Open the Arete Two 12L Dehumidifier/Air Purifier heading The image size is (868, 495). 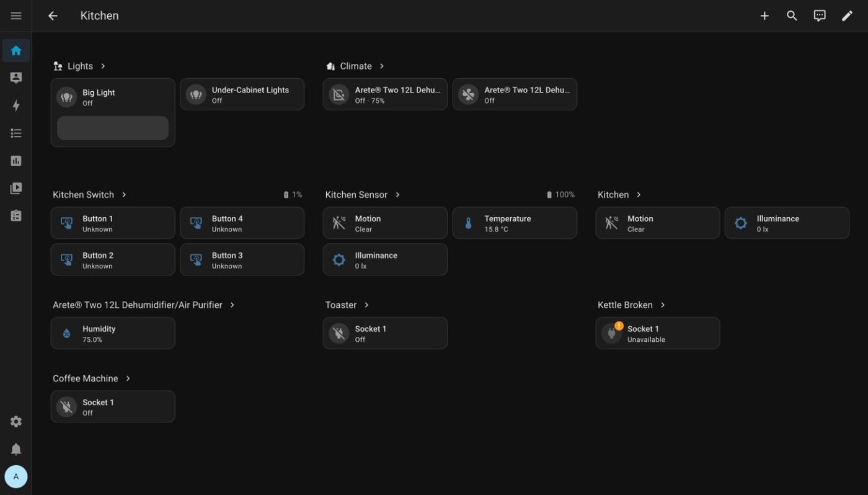click(x=138, y=305)
